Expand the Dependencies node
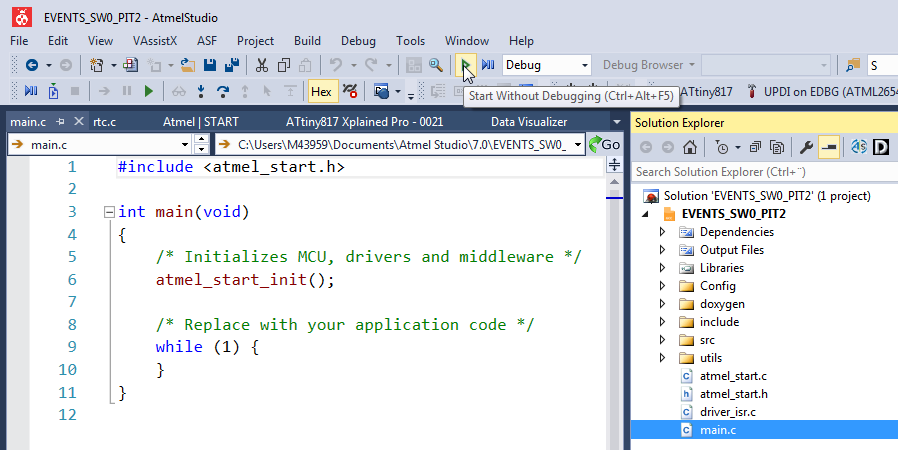The width and height of the screenshot is (898, 450). tap(663, 232)
